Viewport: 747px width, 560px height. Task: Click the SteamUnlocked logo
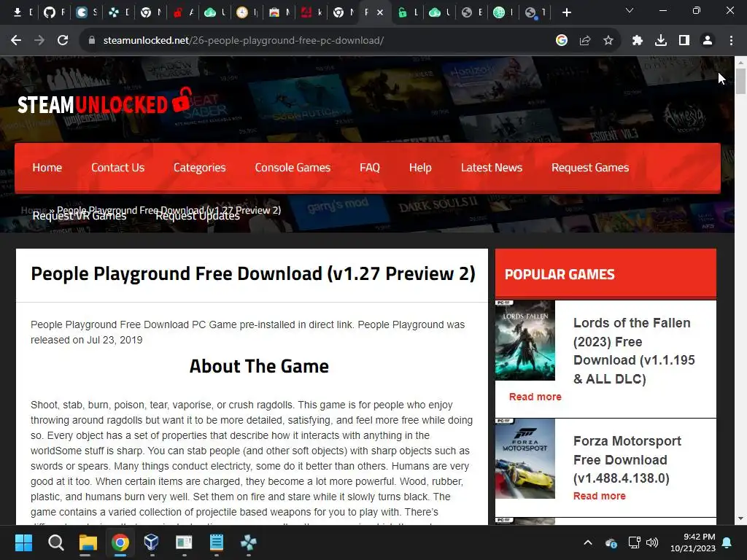(105, 102)
